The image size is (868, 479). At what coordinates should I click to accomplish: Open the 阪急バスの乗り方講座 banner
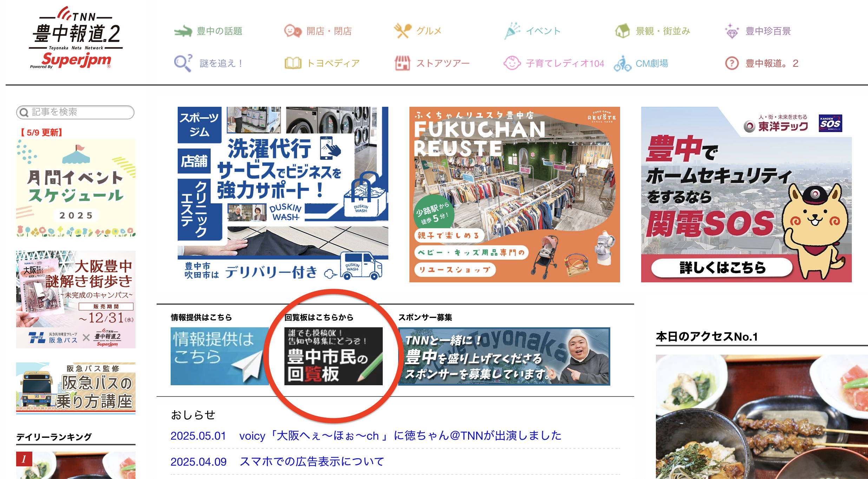tap(76, 388)
